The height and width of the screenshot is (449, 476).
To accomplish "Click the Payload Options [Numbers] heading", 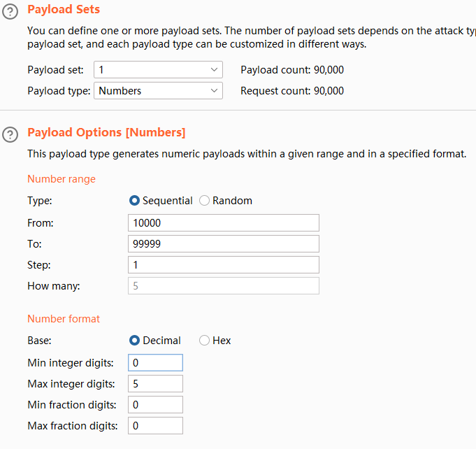I will (x=106, y=132).
